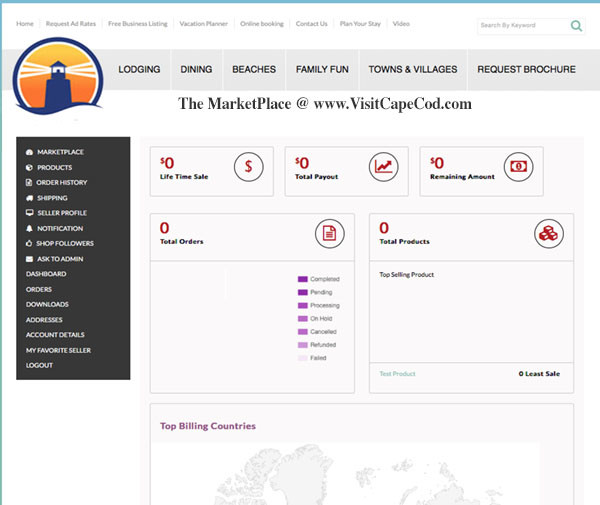The width and height of the screenshot is (600, 505).
Task: Click the Top Billing Countries heading
Action: (208, 426)
